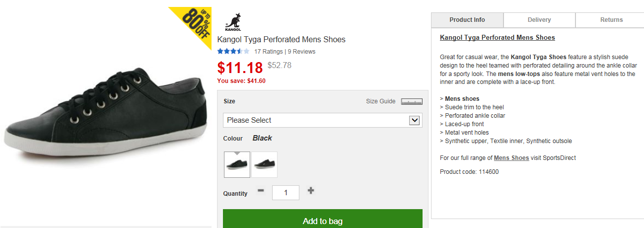Click the size dropdown arrow

414,120
